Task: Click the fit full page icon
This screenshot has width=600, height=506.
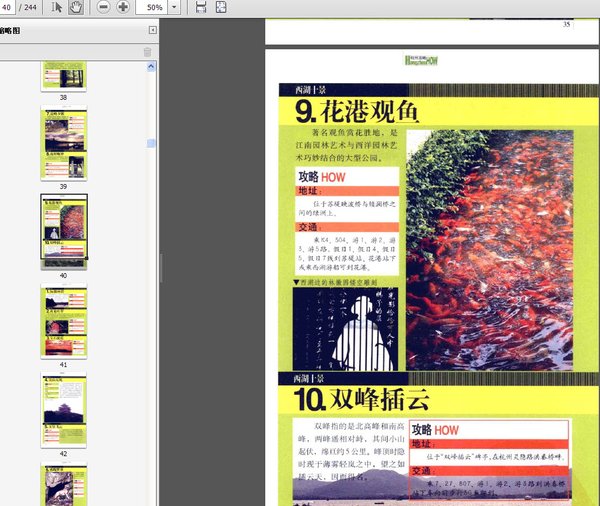Action: [x=221, y=7]
